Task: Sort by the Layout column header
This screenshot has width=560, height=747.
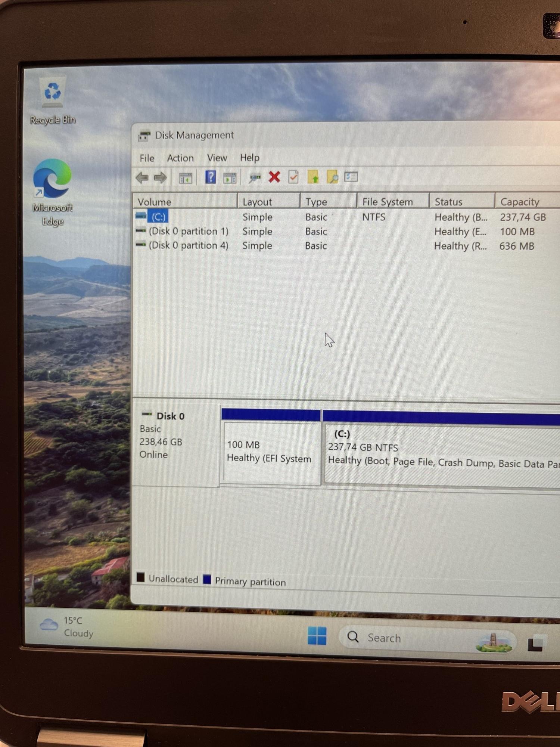Action: tap(268, 201)
